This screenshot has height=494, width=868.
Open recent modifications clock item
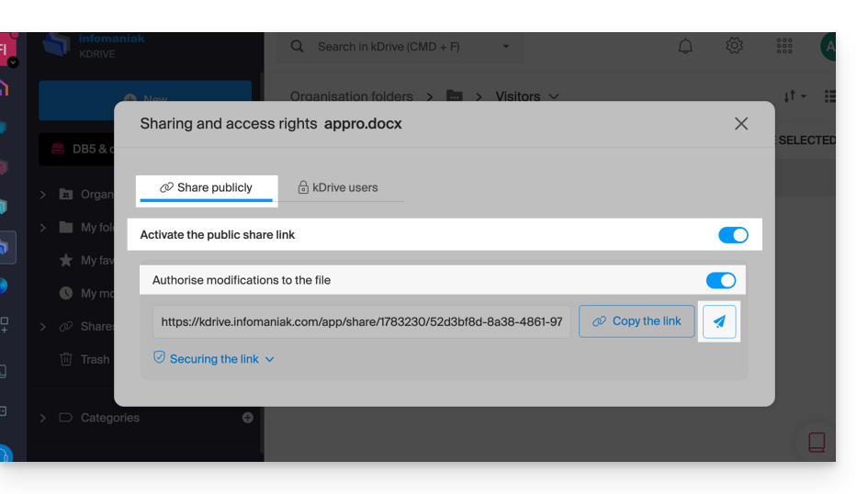click(x=66, y=293)
